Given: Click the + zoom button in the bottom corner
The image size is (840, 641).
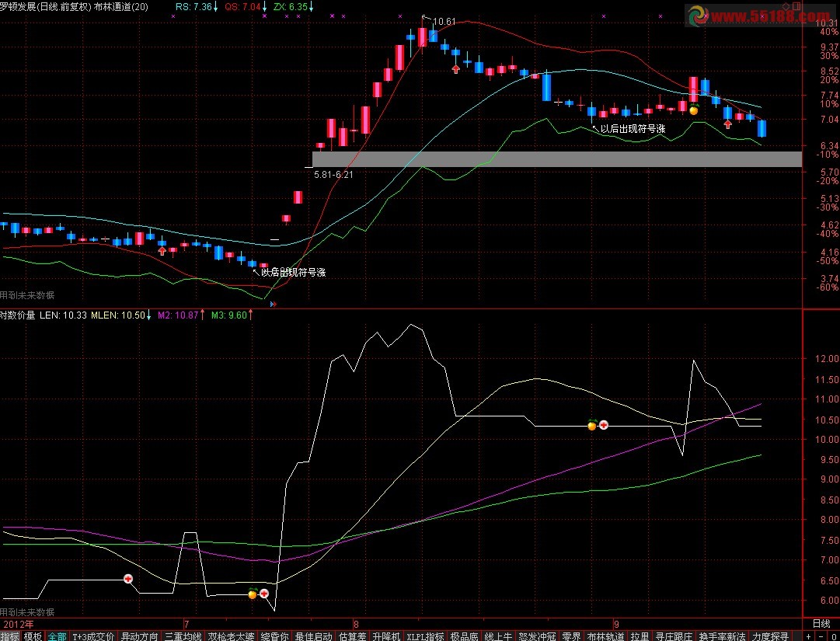Looking at the screenshot, I should tap(808, 636).
